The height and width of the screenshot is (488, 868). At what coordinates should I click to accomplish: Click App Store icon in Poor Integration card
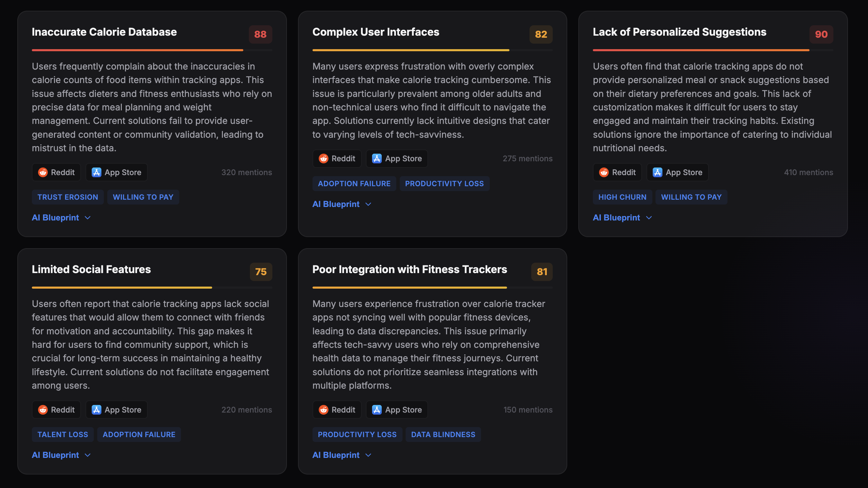point(377,410)
